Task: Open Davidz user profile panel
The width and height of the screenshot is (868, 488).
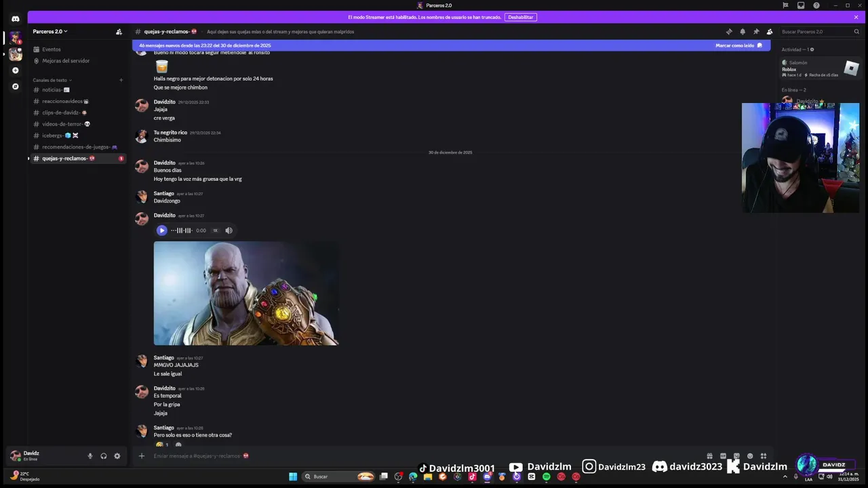Action: 44,456
